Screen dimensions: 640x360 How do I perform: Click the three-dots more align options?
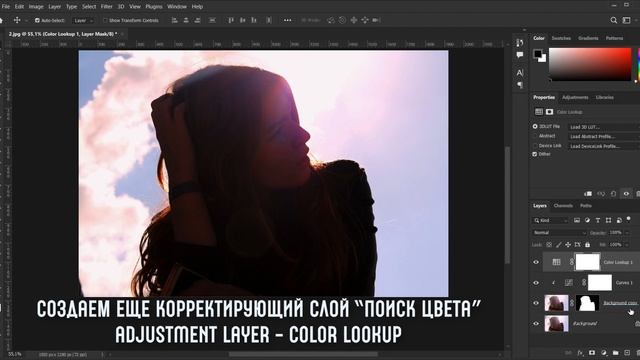[288, 20]
